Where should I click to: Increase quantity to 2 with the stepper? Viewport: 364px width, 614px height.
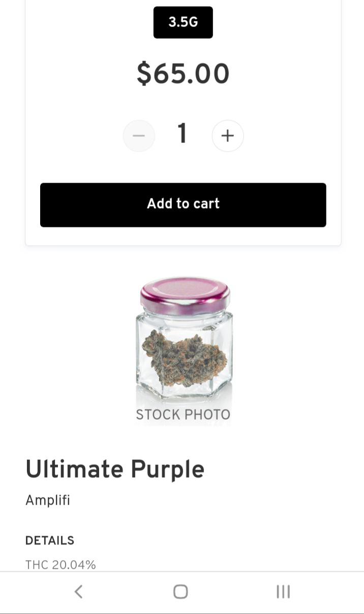pyautogui.click(x=228, y=136)
